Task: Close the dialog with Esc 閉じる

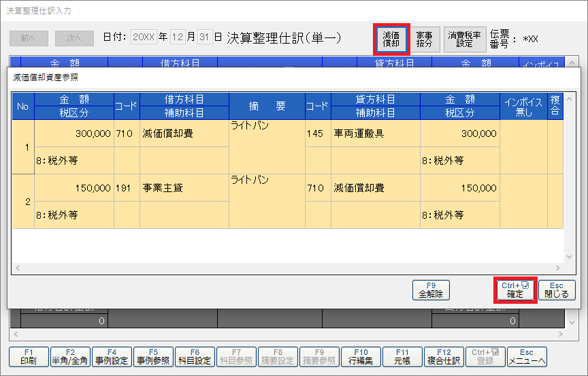Action: tap(556, 290)
